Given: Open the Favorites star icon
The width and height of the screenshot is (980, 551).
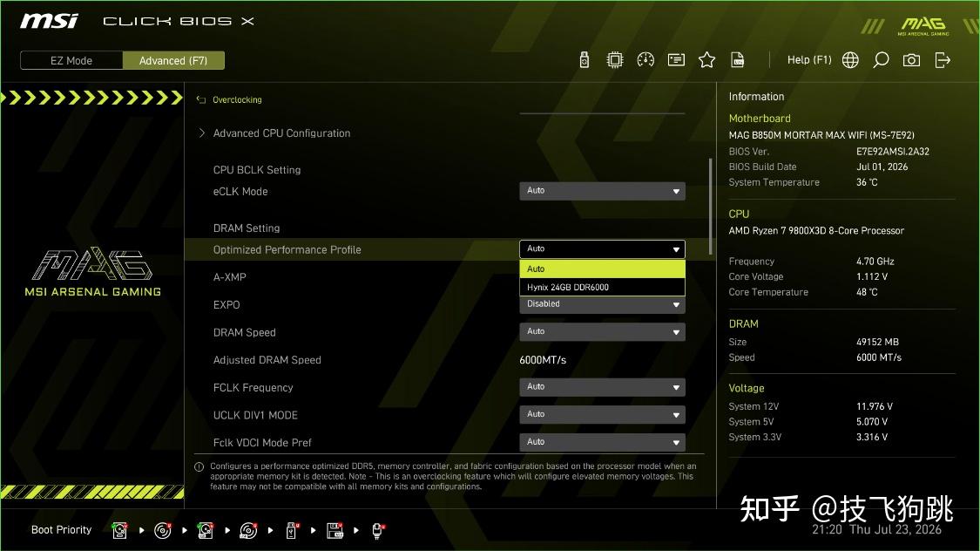Looking at the screenshot, I should [x=706, y=60].
